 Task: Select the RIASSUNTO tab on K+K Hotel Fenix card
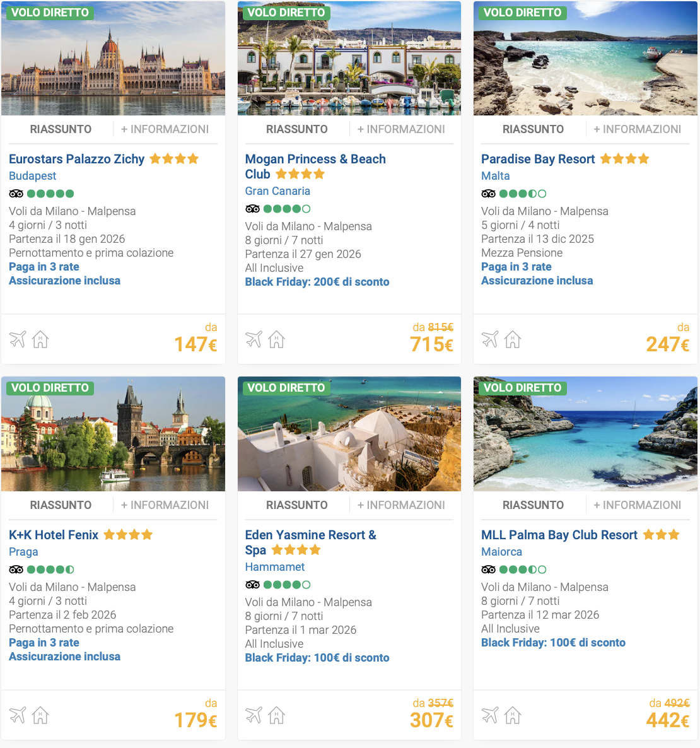click(x=61, y=505)
